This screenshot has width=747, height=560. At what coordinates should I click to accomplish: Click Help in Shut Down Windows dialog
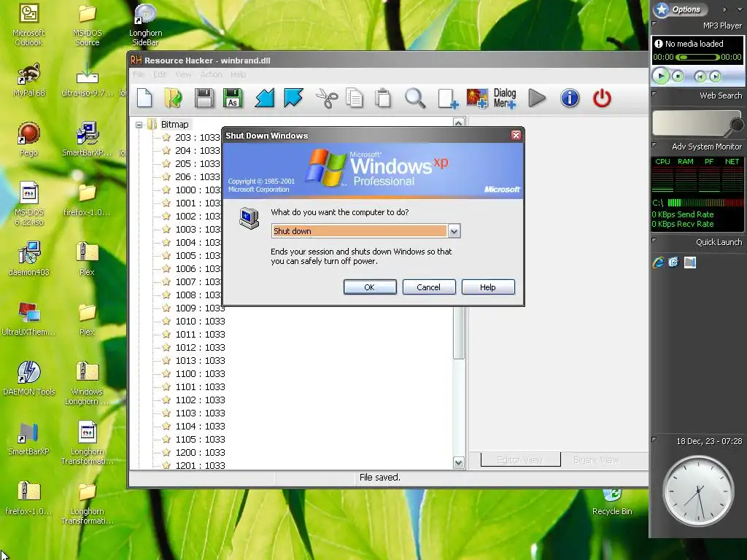pos(488,287)
